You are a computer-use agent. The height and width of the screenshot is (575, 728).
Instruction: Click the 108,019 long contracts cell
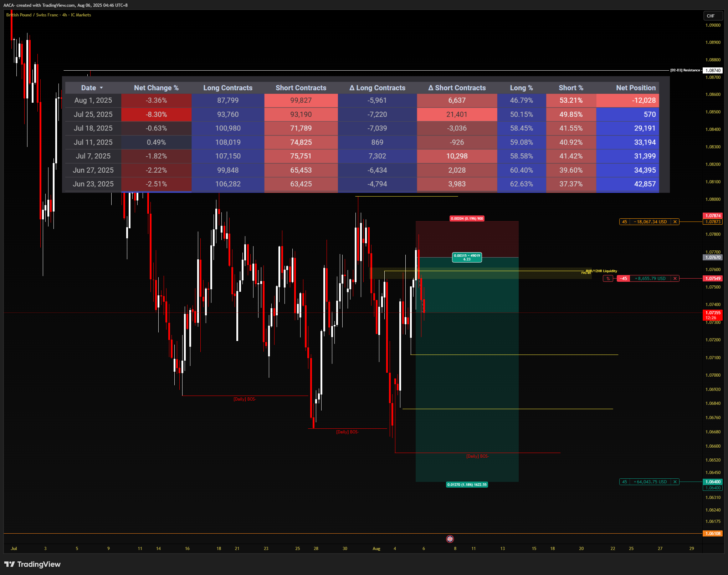coord(228,142)
